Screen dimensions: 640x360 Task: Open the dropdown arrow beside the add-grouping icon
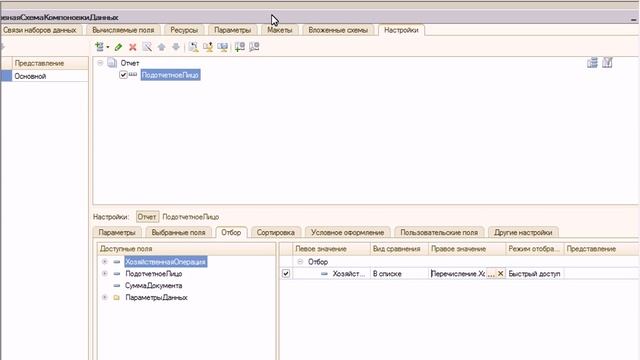[x=108, y=47]
